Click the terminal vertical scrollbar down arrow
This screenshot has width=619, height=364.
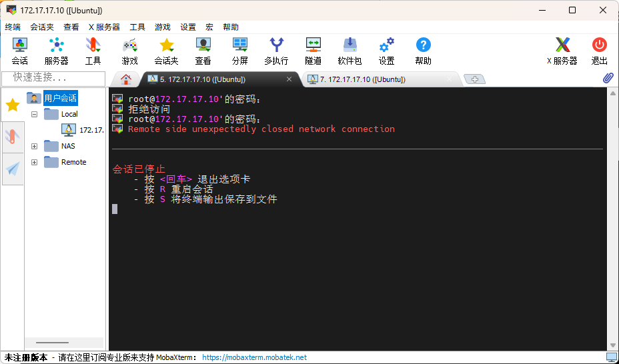(x=612, y=345)
